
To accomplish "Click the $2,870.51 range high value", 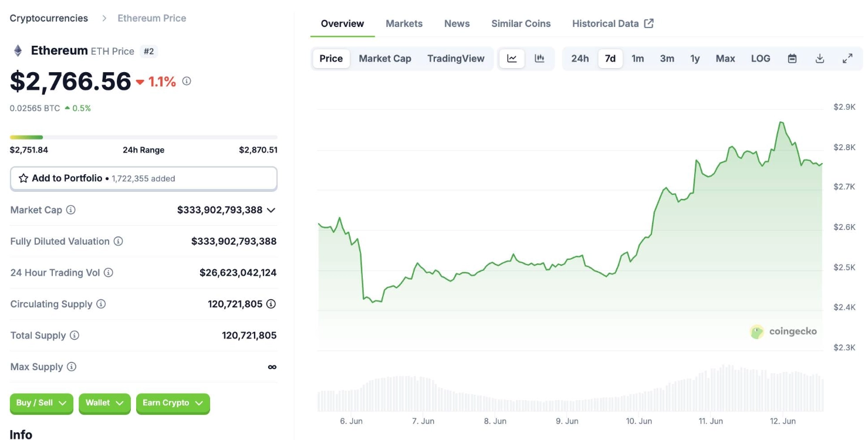I will (x=258, y=150).
